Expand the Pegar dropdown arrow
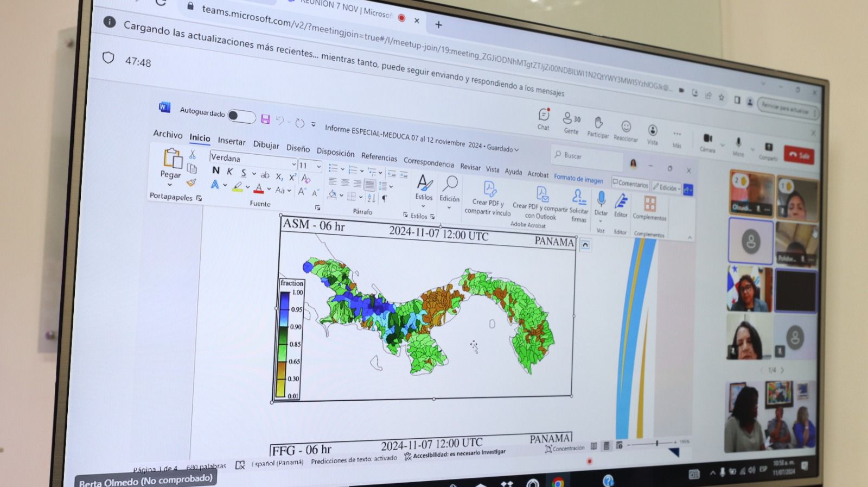 click(170, 185)
